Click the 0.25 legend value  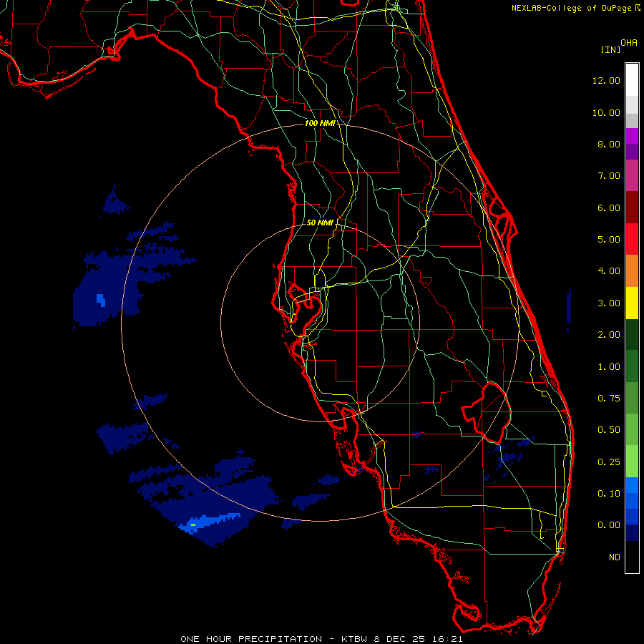tap(609, 462)
